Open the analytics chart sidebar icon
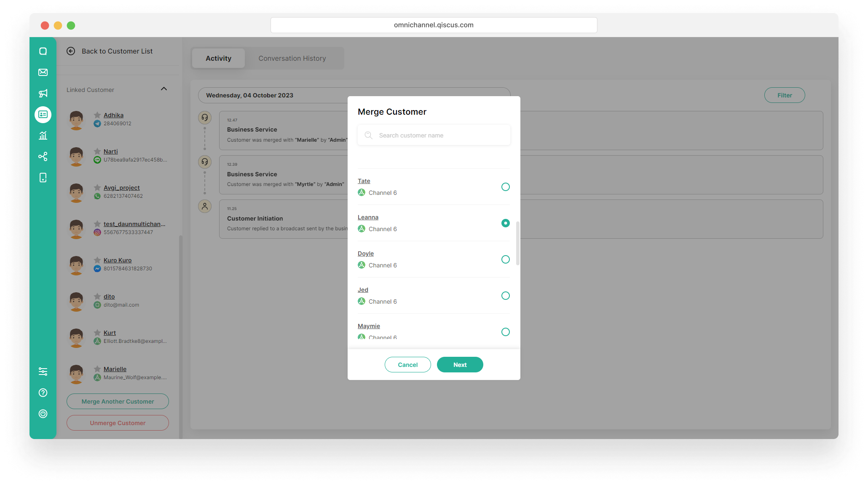This screenshot has width=868, height=485. (x=43, y=136)
